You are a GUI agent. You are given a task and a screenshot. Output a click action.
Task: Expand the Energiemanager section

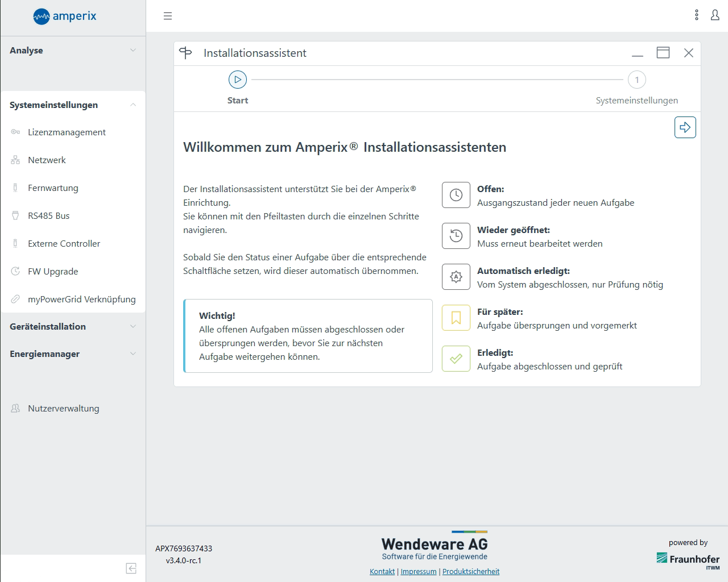73,354
